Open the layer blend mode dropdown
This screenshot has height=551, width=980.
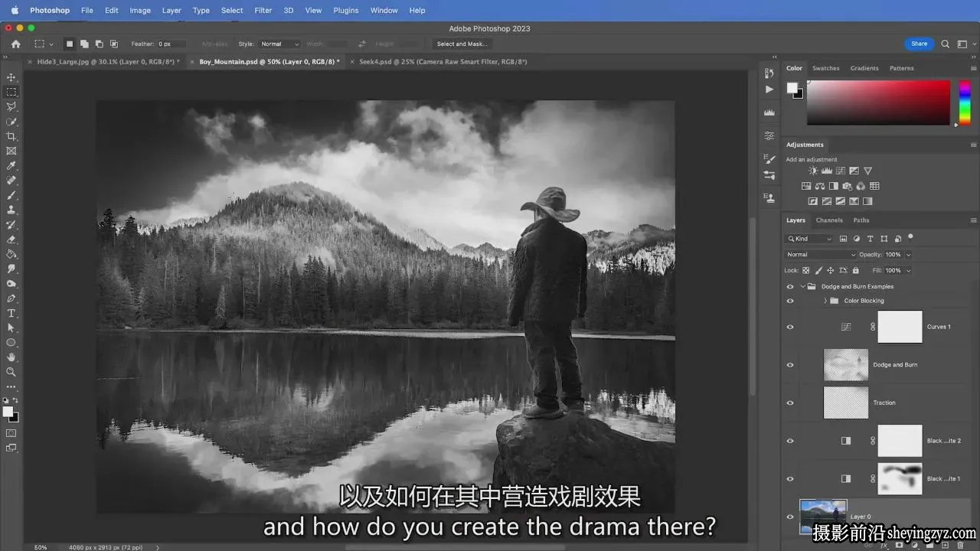pyautogui.click(x=821, y=254)
